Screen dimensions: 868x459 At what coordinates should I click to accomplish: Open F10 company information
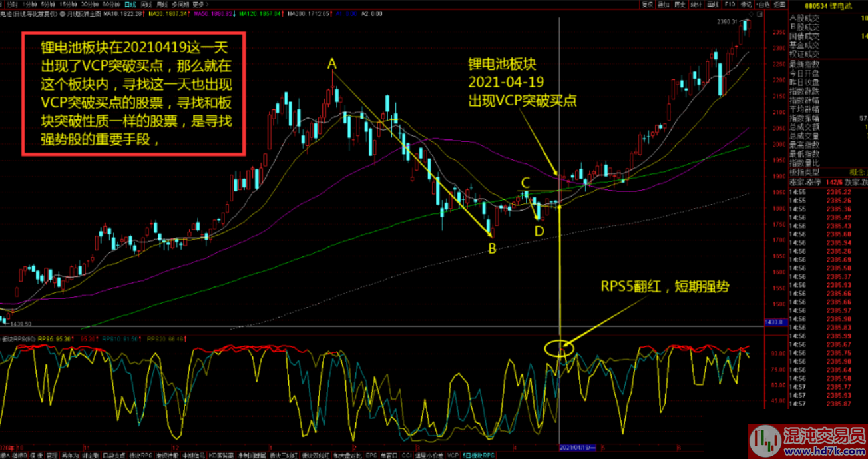point(730,4)
